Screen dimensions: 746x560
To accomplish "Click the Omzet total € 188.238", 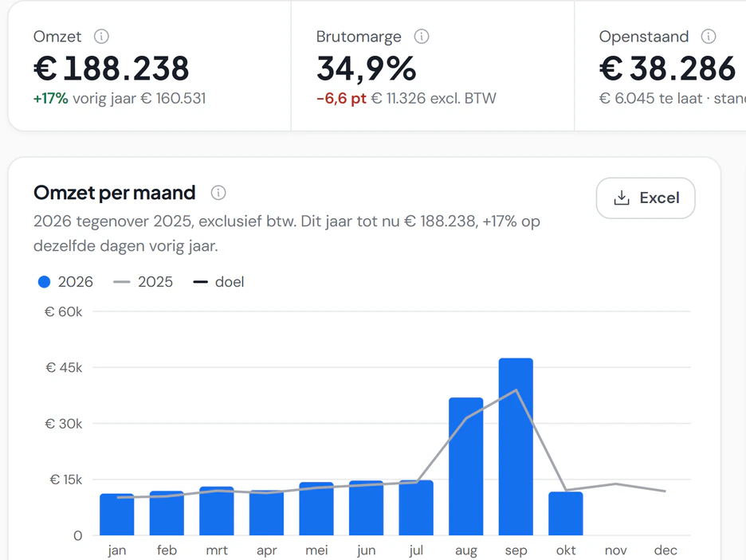I will point(112,68).
